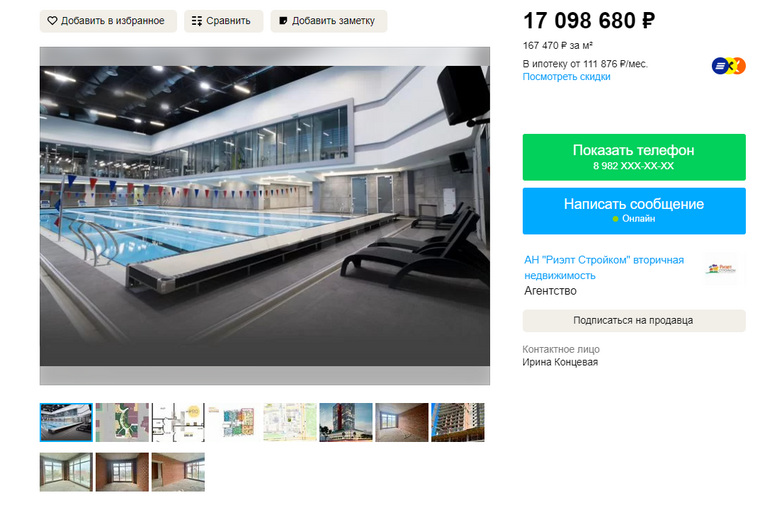Click the note icon in Добавить заметку
760x505 pixels.
(284, 21)
